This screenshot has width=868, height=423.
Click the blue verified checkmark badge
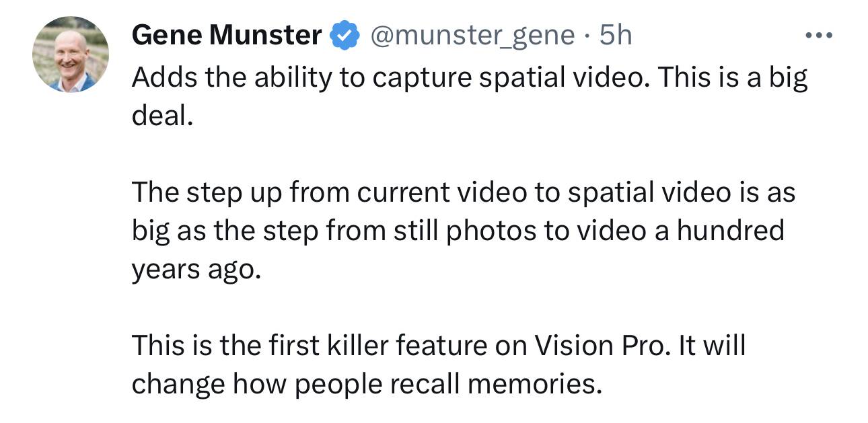coord(345,36)
